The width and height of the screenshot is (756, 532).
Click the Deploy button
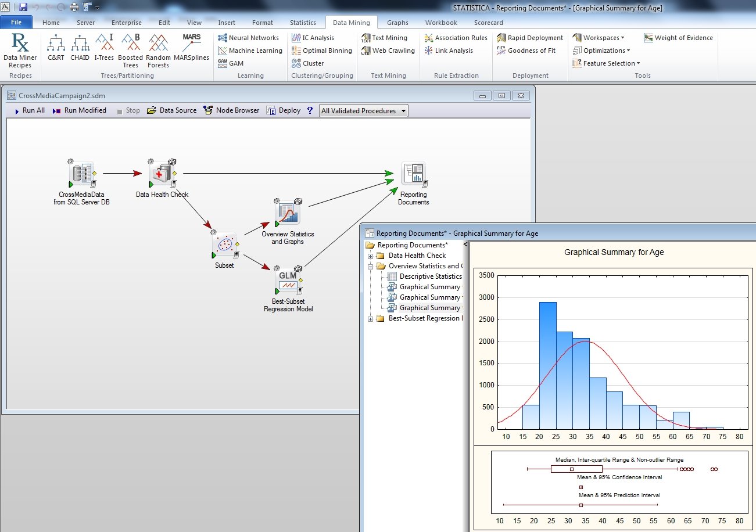pyautogui.click(x=284, y=110)
